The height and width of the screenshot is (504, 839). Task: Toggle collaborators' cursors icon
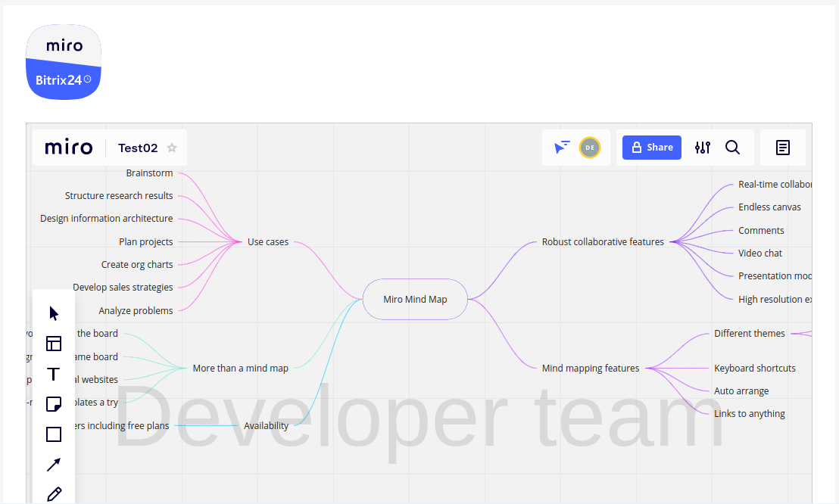(562, 147)
